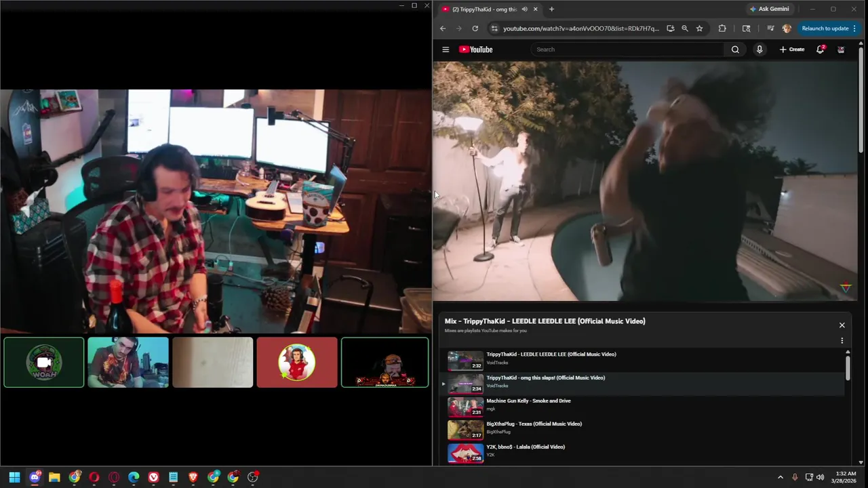Open Chrome extensions puzzle icon
868x488 pixels.
point(722,28)
